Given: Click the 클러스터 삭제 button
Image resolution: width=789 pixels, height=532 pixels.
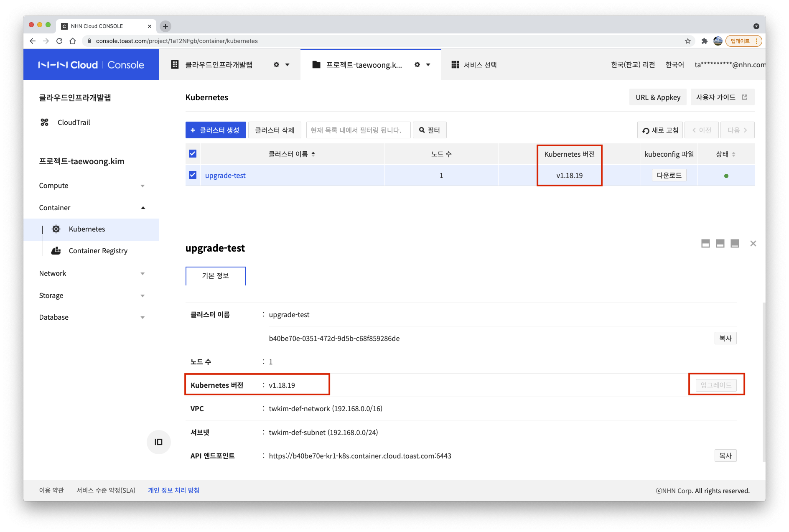Looking at the screenshot, I should click(x=275, y=130).
